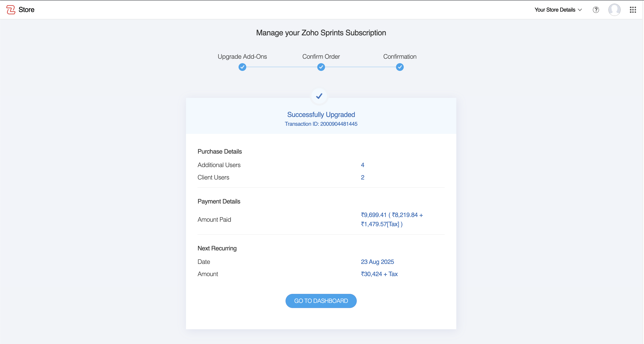644x344 pixels.
Task: Click the Upgrade Add-Ons step checkmark
Action: pos(242,67)
